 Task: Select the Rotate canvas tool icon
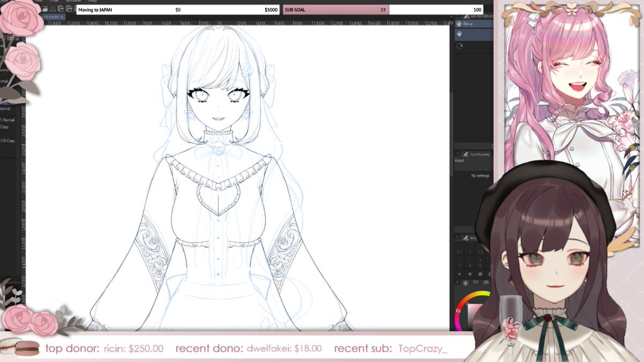click(459, 46)
